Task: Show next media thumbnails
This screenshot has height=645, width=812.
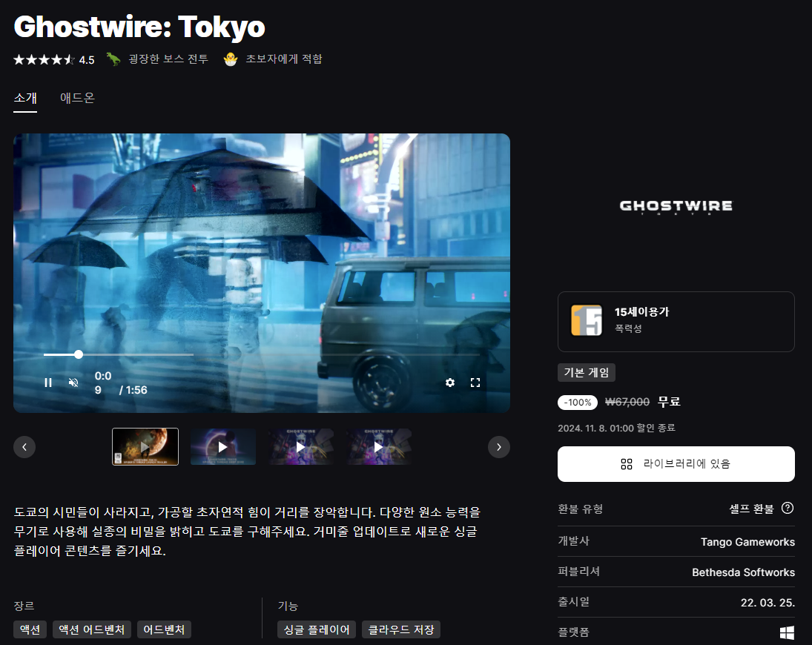Action: (499, 447)
